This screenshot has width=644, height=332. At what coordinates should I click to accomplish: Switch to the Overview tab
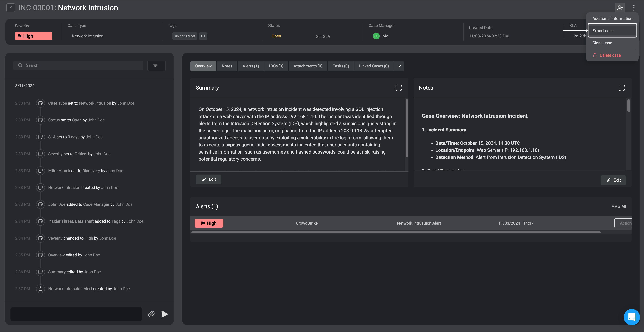pyautogui.click(x=203, y=66)
